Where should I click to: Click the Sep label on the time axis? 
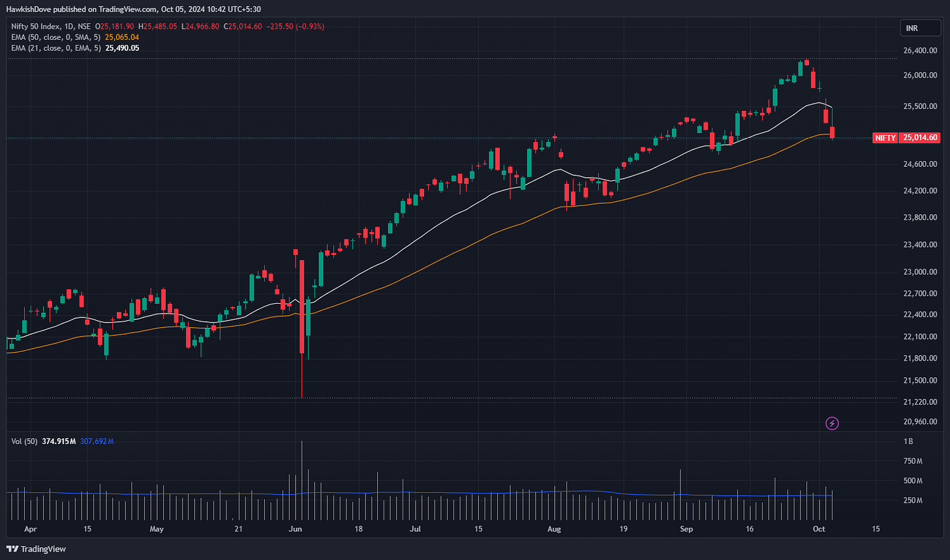click(686, 529)
